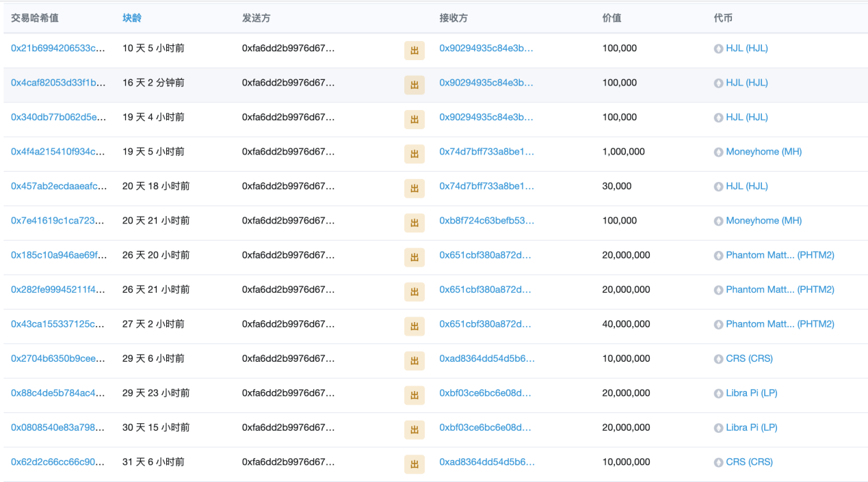Open receiver address 0xb8f724c63befb53…
This screenshot has height=482, width=868.
(486, 221)
